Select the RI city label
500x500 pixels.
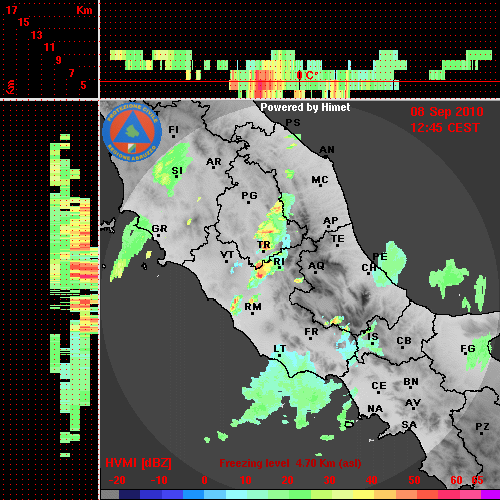279,262
